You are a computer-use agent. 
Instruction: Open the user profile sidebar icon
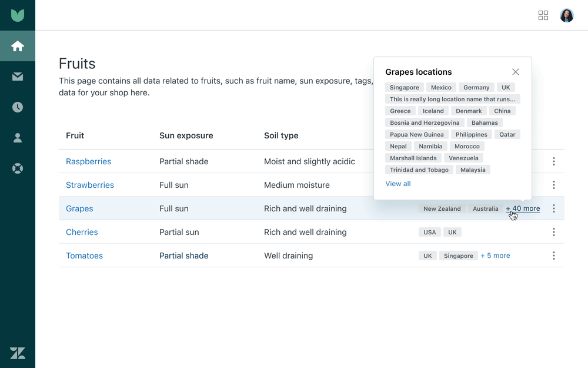pos(18,138)
